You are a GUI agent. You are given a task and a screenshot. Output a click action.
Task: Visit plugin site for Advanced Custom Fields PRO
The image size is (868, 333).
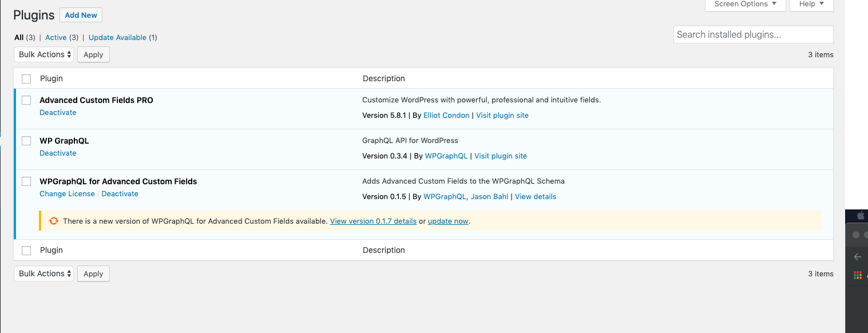(502, 115)
